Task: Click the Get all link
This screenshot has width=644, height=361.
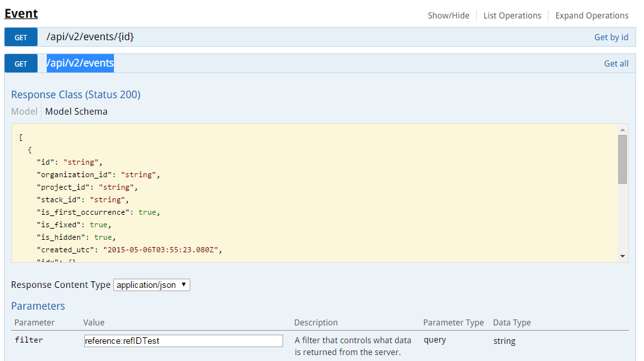Action: pos(616,63)
